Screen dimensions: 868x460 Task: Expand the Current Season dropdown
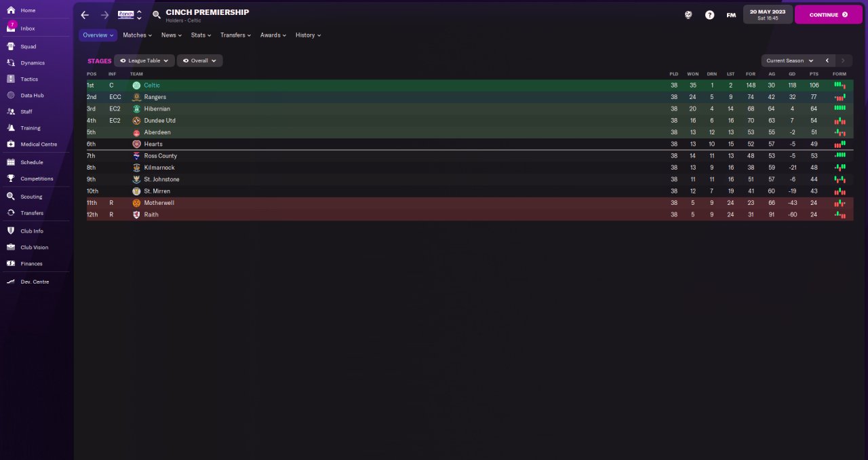tap(790, 60)
